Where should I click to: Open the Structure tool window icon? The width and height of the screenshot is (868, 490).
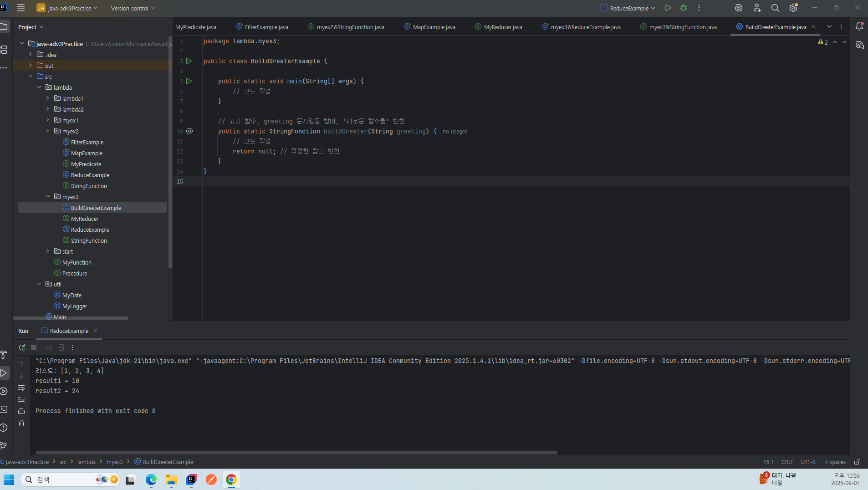(4, 49)
